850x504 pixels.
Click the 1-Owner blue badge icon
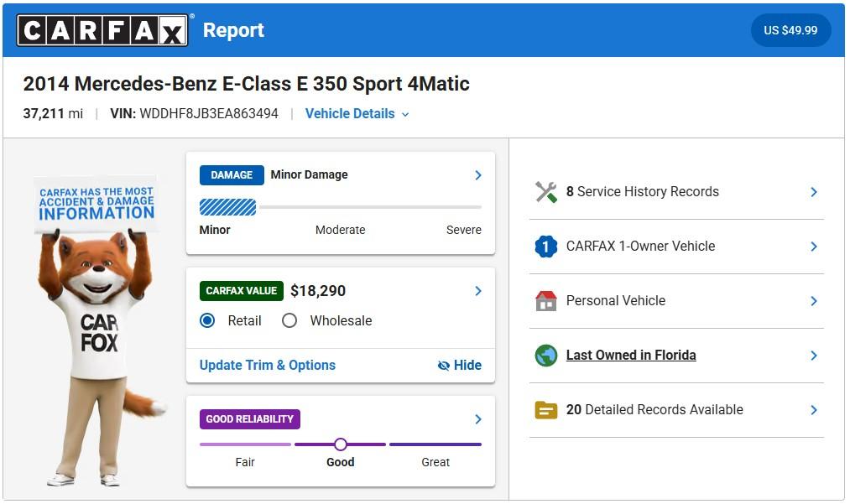(546, 247)
